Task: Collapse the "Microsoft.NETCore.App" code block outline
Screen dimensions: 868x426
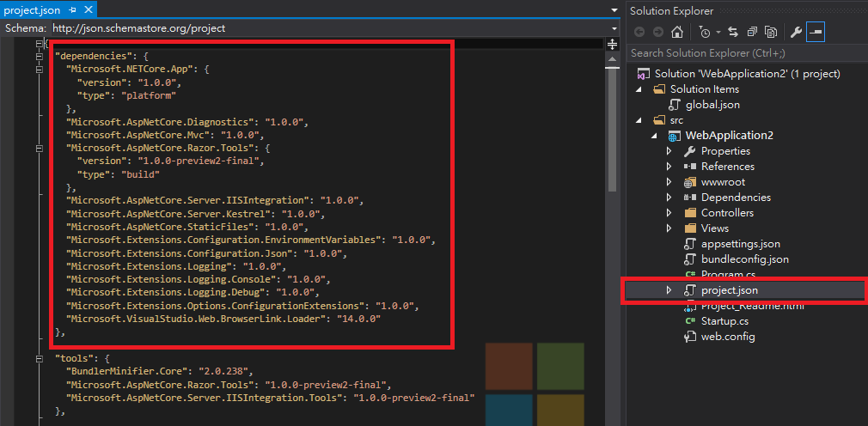Action: click(x=39, y=70)
